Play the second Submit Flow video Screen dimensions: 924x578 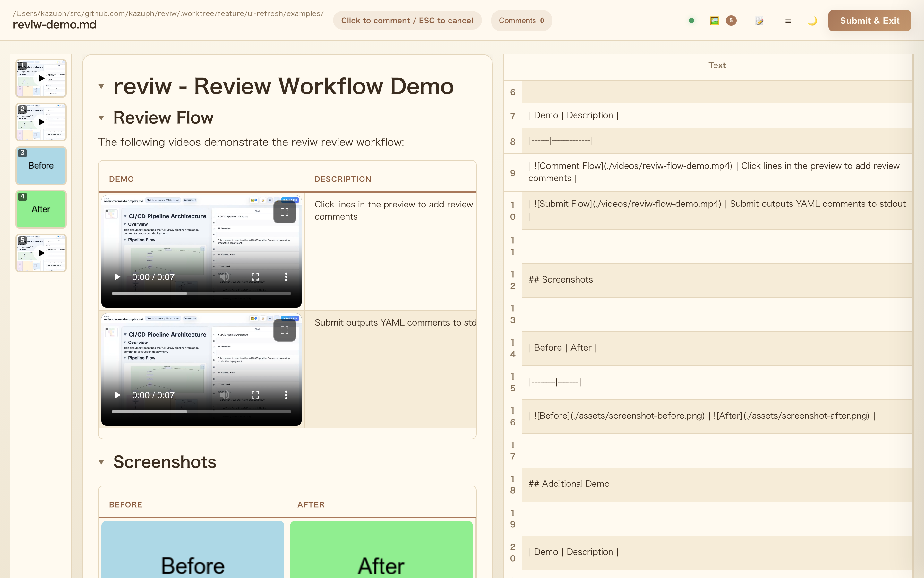(117, 395)
